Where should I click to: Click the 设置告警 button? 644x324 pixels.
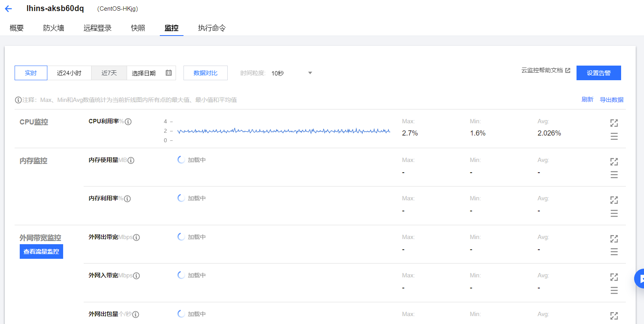point(598,73)
